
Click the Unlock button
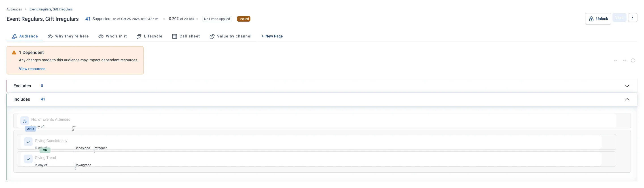tap(598, 19)
